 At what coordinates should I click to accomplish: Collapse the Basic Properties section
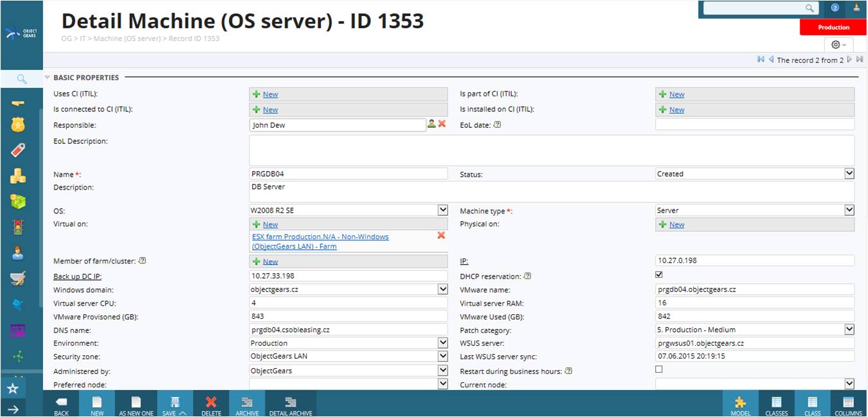point(47,77)
